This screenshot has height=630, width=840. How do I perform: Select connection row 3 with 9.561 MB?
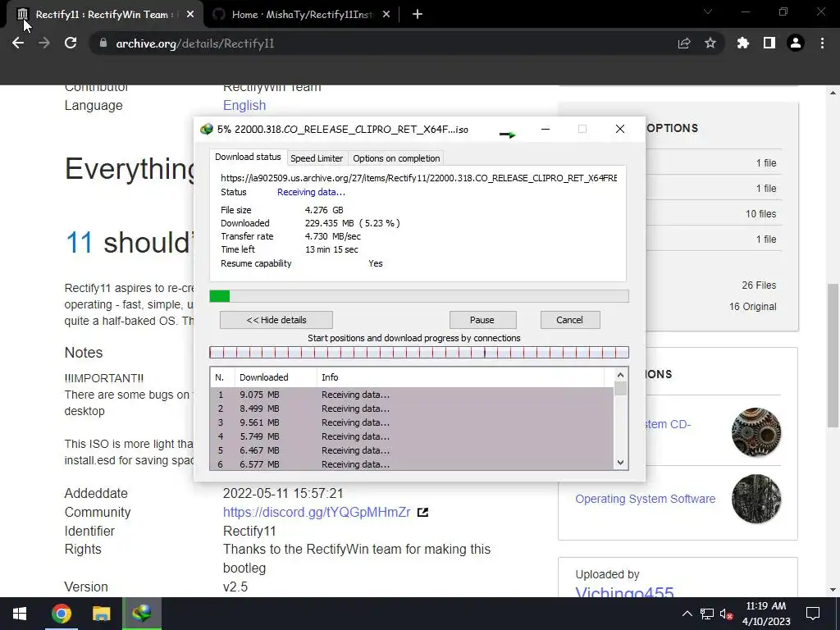[412, 422]
